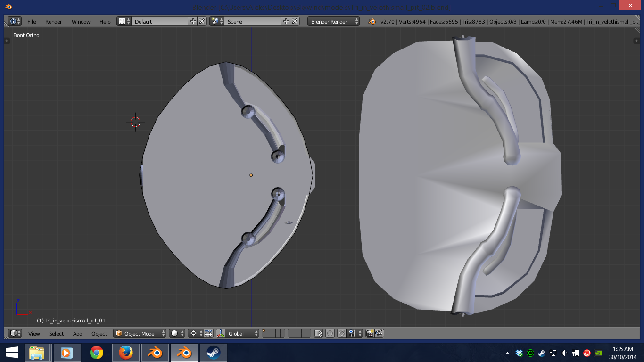Toggle snap during transform
This screenshot has height=362, width=644.
click(x=342, y=333)
